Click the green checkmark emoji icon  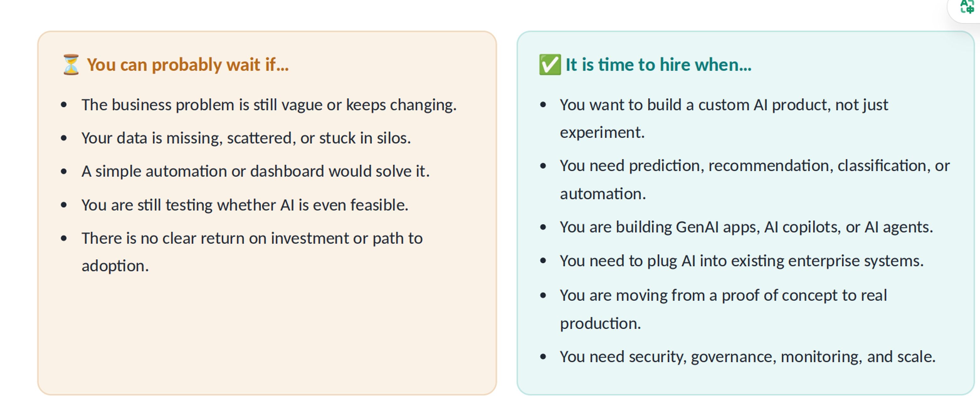pyautogui.click(x=550, y=65)
